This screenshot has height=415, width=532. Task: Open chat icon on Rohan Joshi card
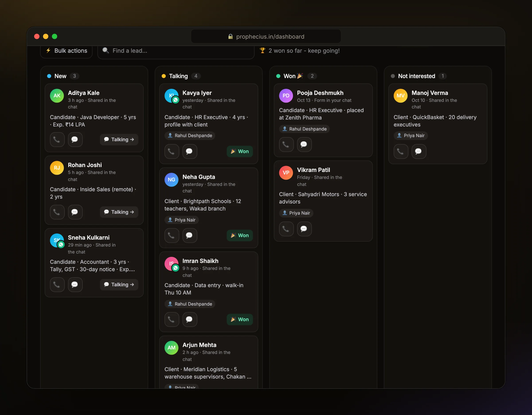click(x=75, y=212)
